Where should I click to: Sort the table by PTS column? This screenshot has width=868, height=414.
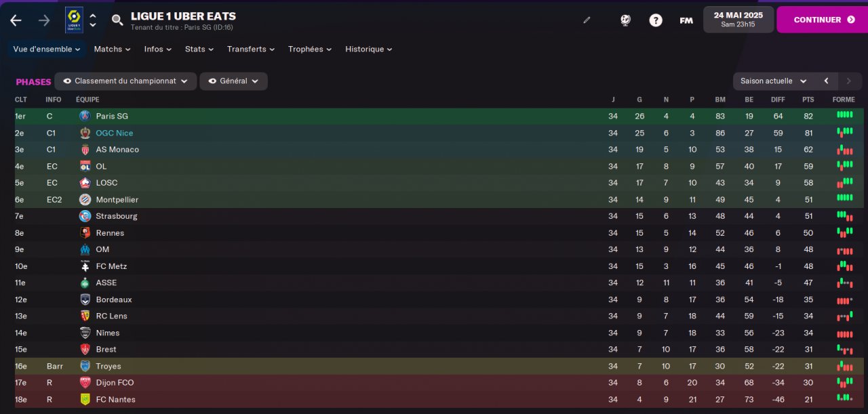(x=808, y=100)
